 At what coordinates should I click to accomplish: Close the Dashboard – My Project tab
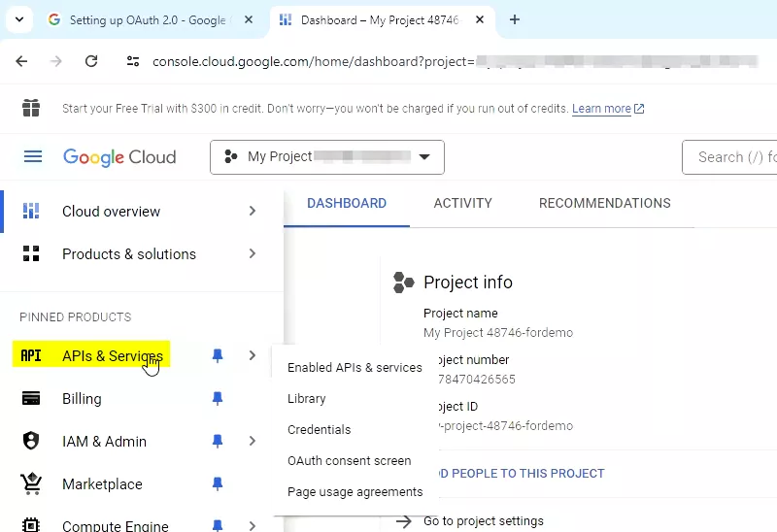pyautogui.click(x=480, y=19)
